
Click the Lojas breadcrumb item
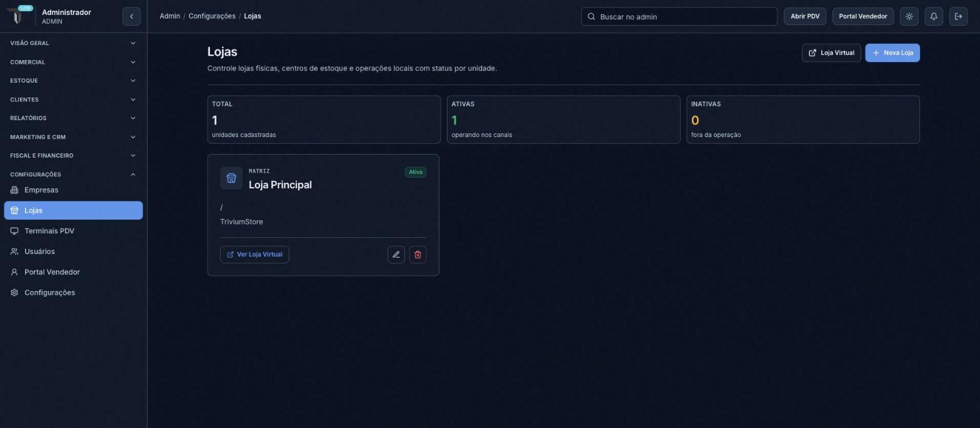(x=252, y=16)
